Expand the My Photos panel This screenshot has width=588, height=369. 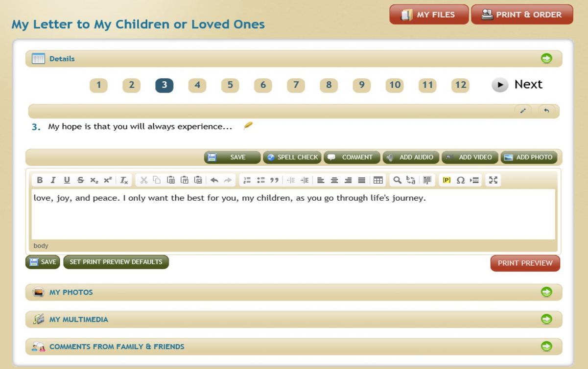[546, 292]
